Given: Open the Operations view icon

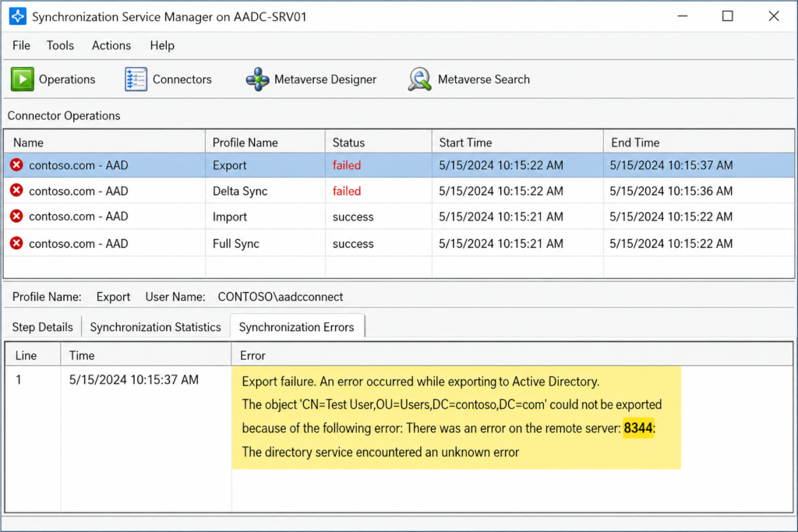Looking at the screenshot, I should pos(23,79).
